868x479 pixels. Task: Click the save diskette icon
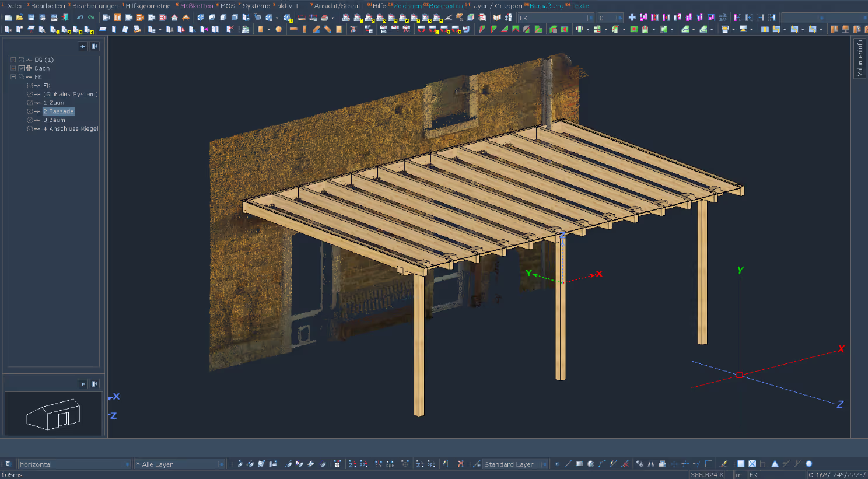[x=31, y=18]
